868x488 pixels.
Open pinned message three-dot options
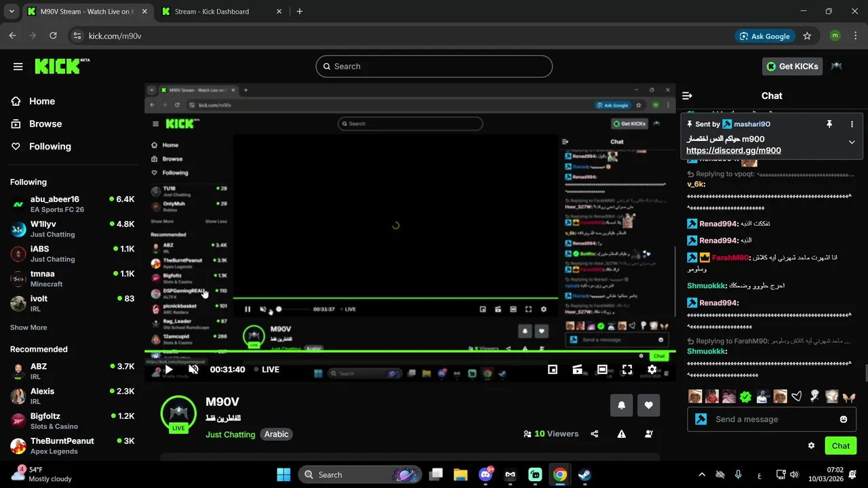(x=852, y=124)
